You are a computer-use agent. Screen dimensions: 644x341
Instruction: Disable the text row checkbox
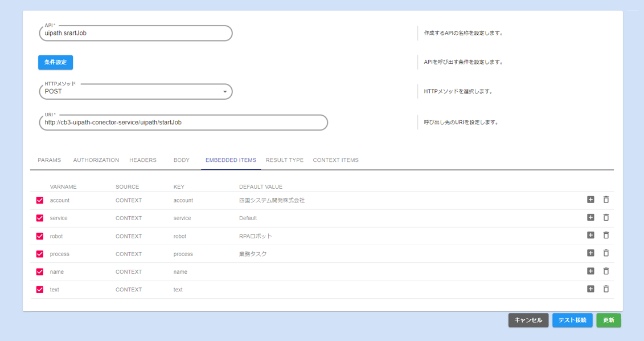(40, 290)
